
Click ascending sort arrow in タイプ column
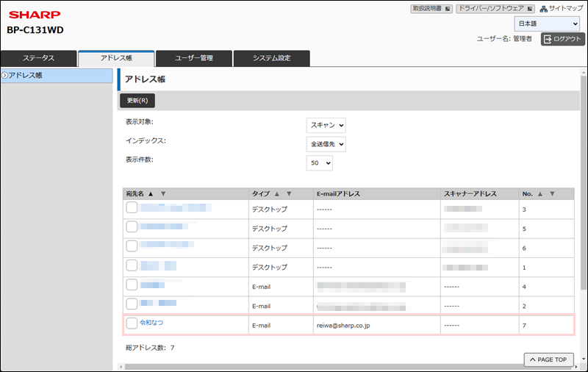click(277, 194)
